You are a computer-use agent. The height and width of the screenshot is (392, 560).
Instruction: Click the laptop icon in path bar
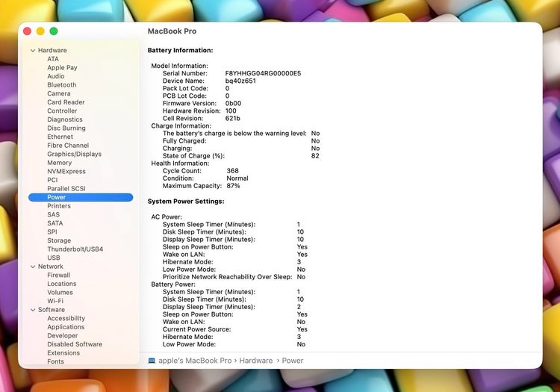pos(152,361)
